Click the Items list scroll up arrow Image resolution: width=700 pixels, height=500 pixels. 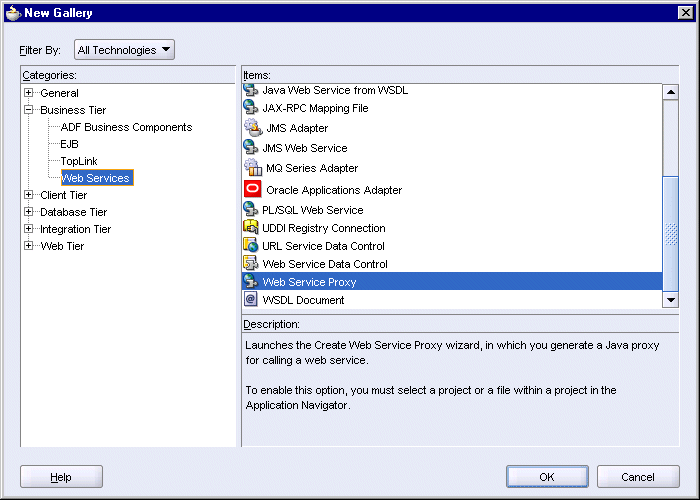[x=671, y=92]
